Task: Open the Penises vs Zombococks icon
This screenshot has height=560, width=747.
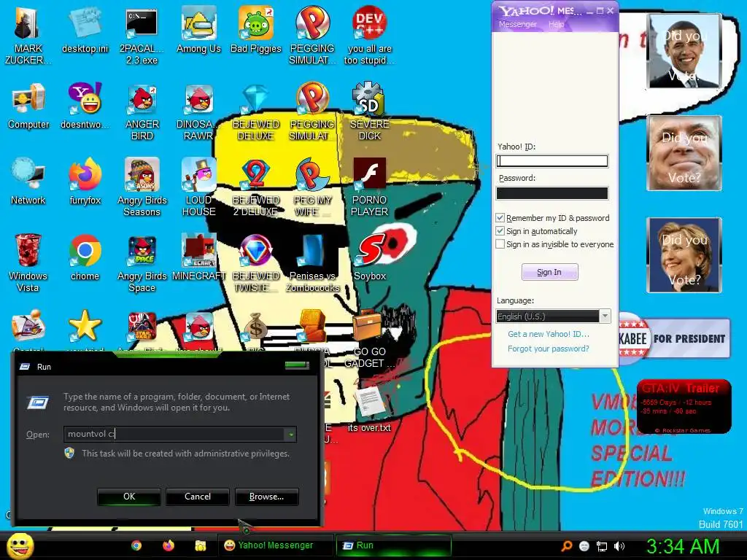Action: click(x=312, y=263)
